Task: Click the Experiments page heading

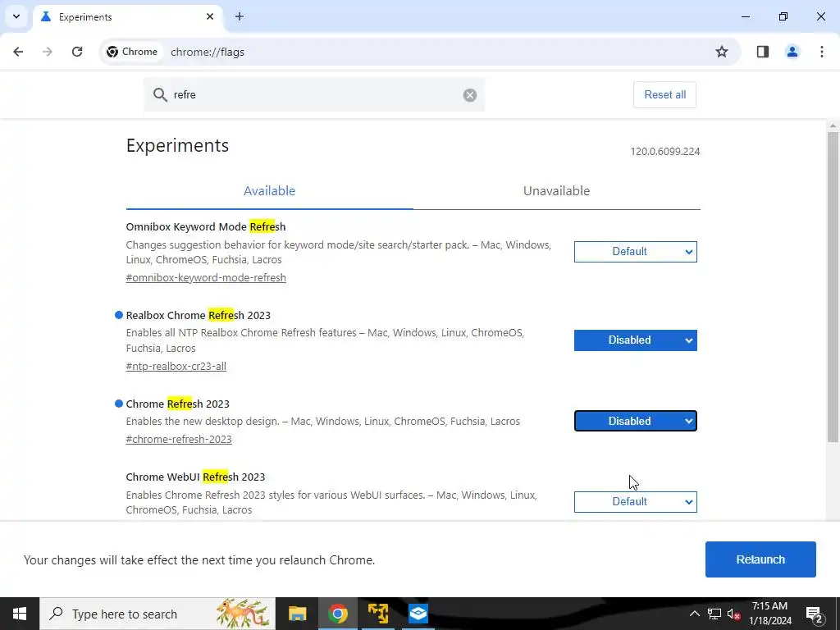Action: [177, 146]
